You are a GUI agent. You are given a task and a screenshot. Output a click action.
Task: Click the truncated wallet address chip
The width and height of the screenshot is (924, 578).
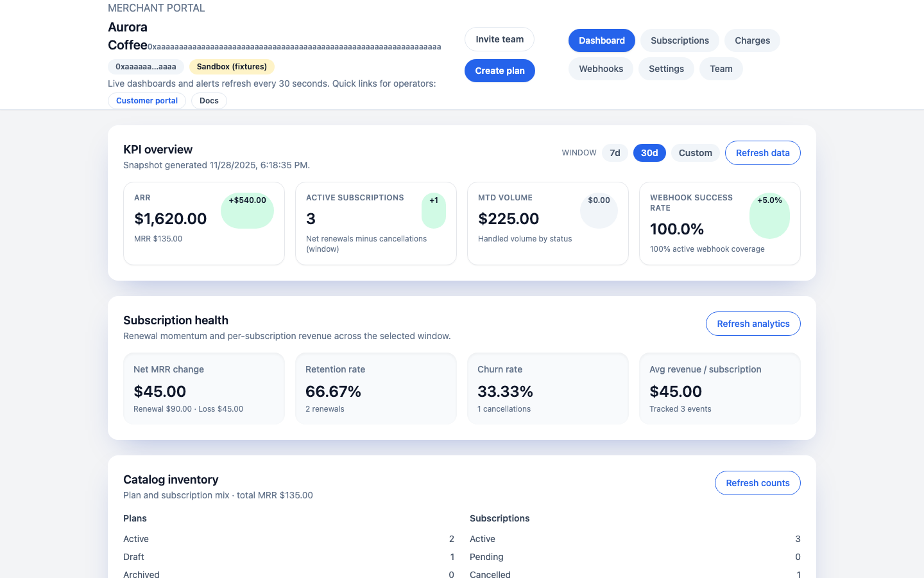pos(146,66)
